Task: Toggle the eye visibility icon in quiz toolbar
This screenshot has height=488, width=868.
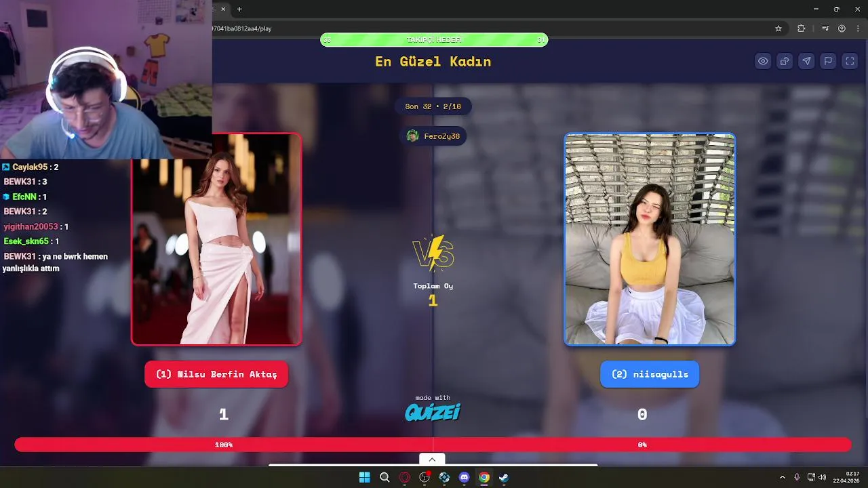Action: pos(763,61)
